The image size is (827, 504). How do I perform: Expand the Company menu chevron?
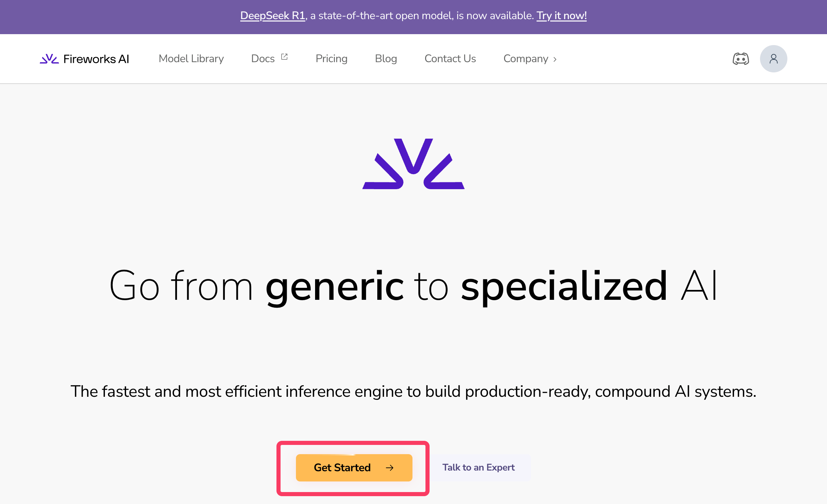pyautogui.click(x=555, y=59)
